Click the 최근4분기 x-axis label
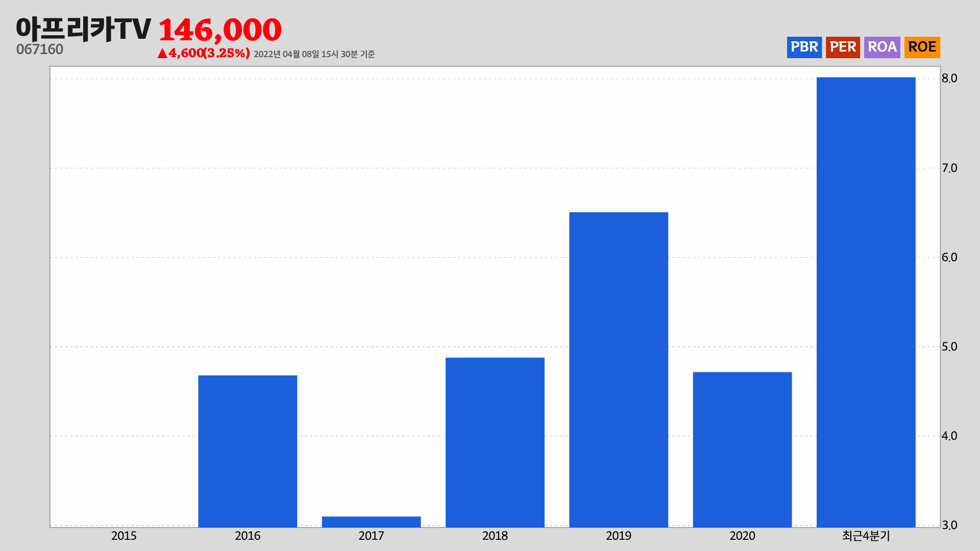This screenshot has width=980, height=551. click(866, 536)
